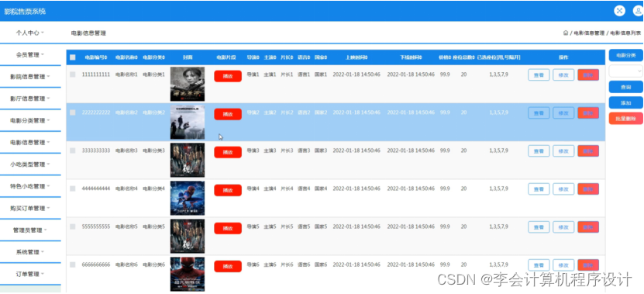Sort table by 价格 column
The image size is (644, 294).
tap(444, 57)
